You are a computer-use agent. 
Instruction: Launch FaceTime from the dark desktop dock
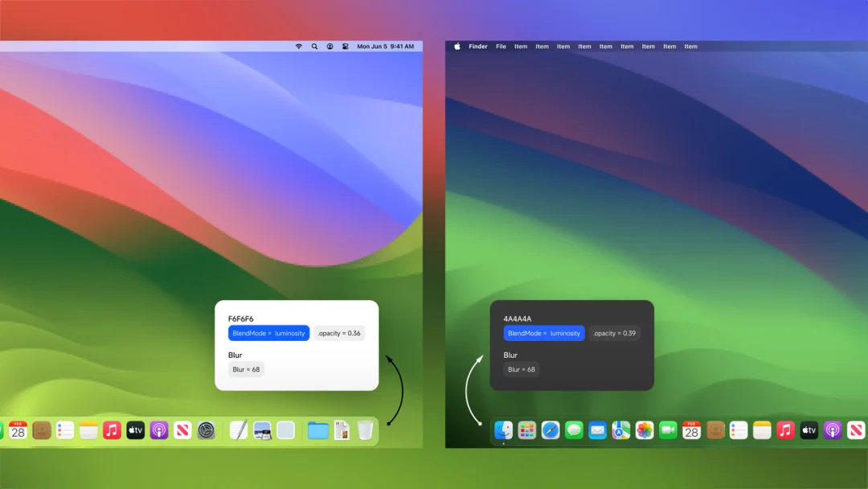(668, 430)
